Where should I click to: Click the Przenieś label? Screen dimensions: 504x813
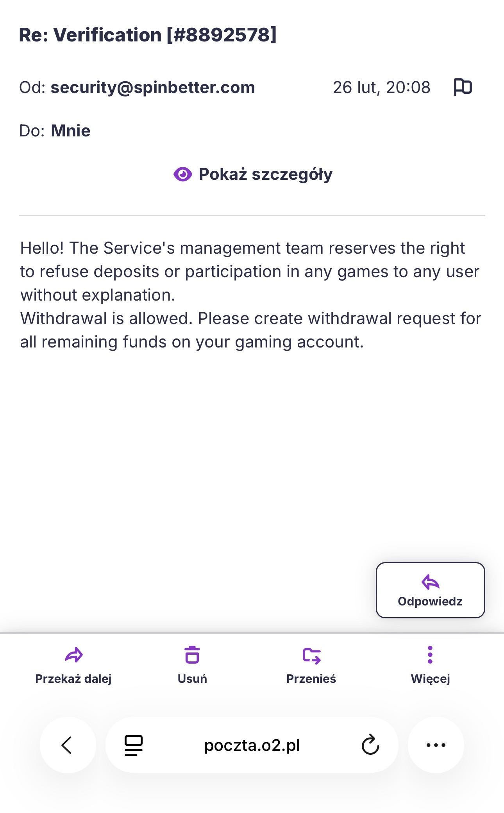coord(311,679)
